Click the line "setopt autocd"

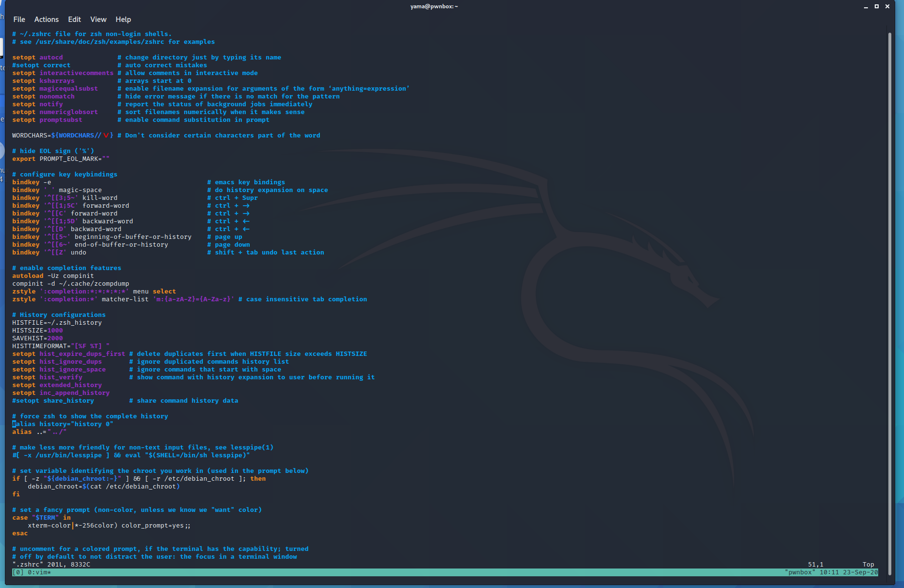click(x=147, y=58)
